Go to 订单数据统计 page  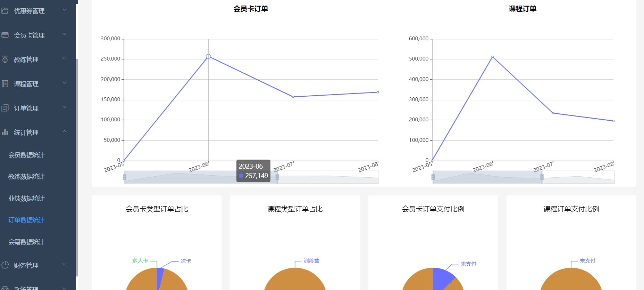(x=26, y=220)
